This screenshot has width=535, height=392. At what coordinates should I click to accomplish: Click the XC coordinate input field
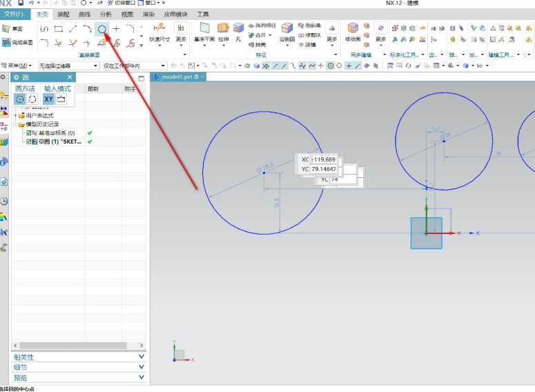[x=324, y=159]
